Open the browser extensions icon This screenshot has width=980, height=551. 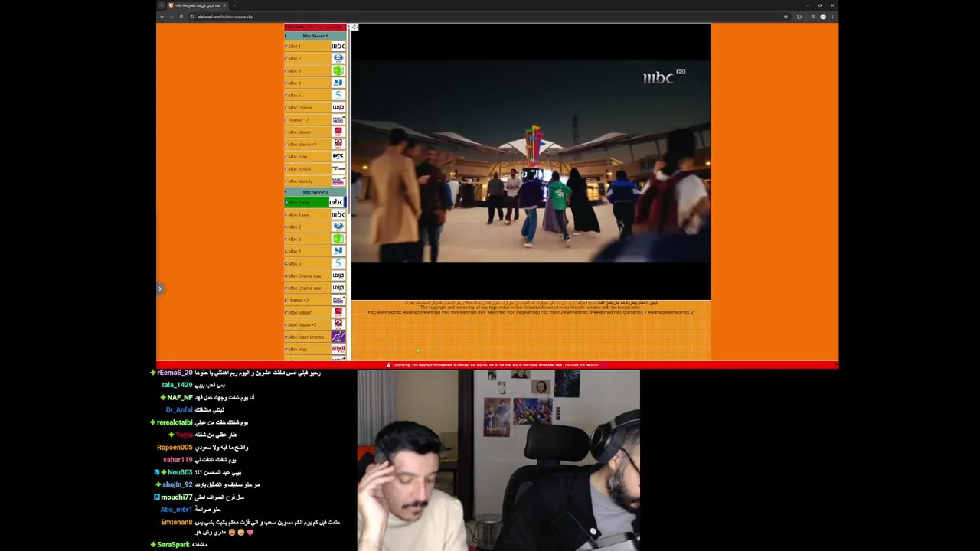(799, 17)
